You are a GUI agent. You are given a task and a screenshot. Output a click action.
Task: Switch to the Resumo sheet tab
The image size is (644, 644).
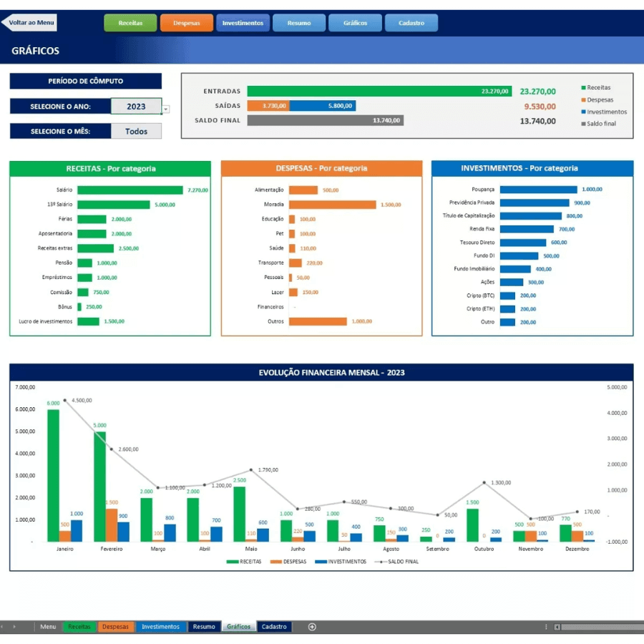pos(204,627)
